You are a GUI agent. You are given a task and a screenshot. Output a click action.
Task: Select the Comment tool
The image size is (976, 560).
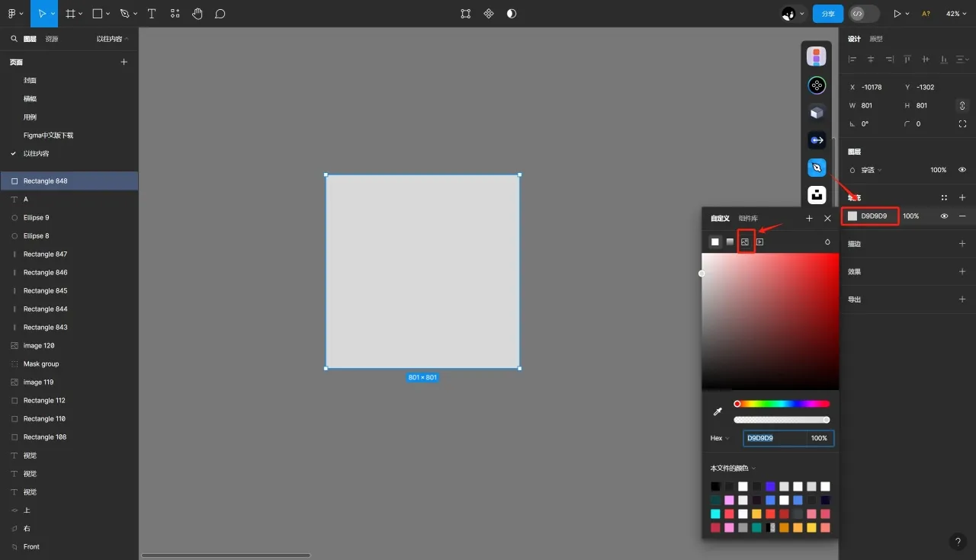220,14
